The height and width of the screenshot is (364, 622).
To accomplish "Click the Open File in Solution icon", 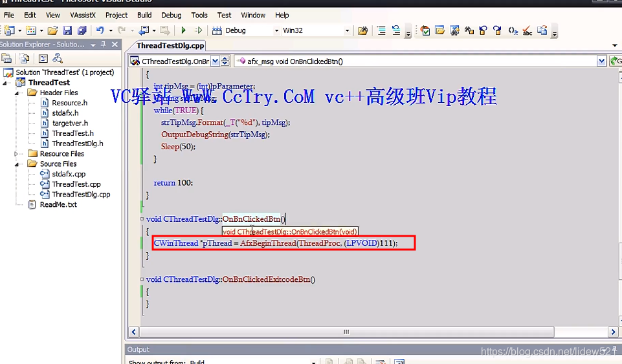I will pyautogui.click(x=440, y=30).
